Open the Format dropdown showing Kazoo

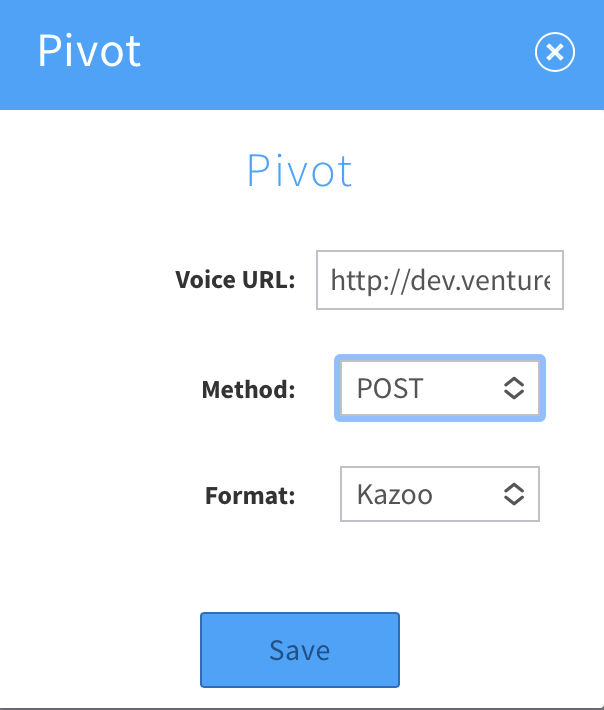click(x=440, y=494)
